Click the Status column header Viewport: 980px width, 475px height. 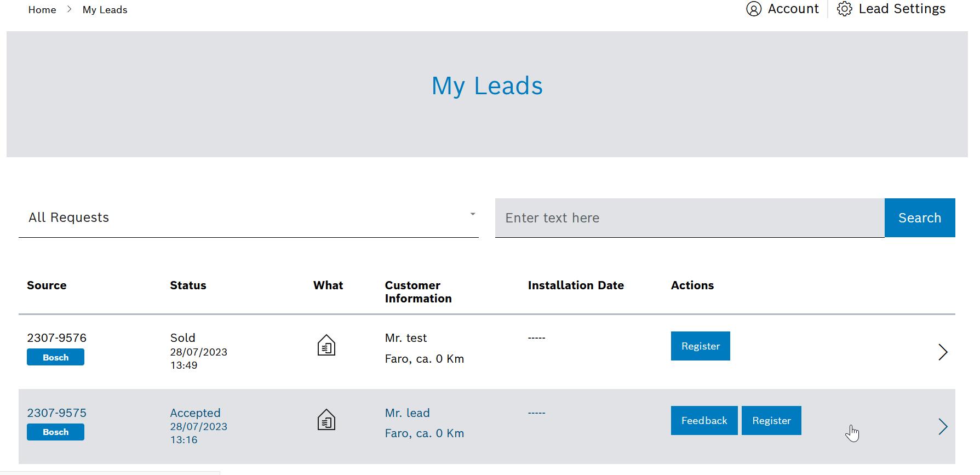coord(188,285)
